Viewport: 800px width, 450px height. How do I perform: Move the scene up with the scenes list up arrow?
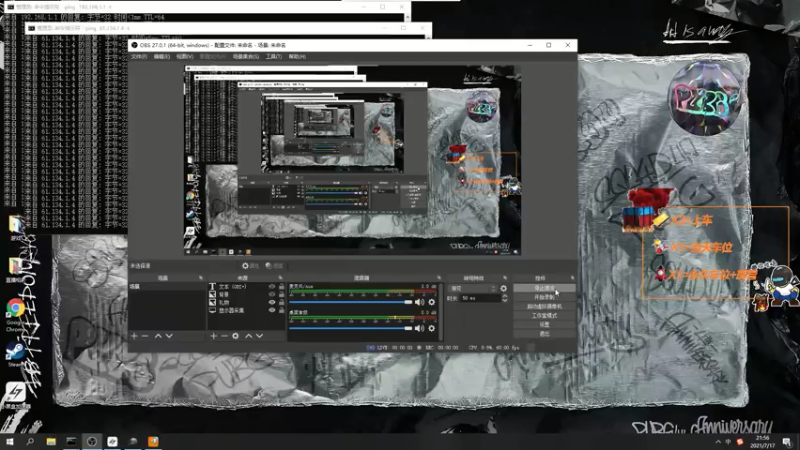(x=158, y=336)
